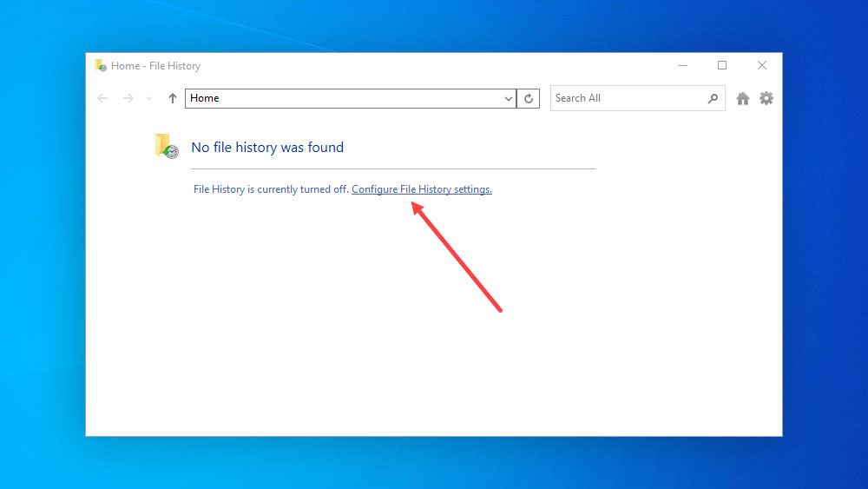Click 'No file history was found' heading
Viewport: 868px width, 489px height.
coord(267,148)
